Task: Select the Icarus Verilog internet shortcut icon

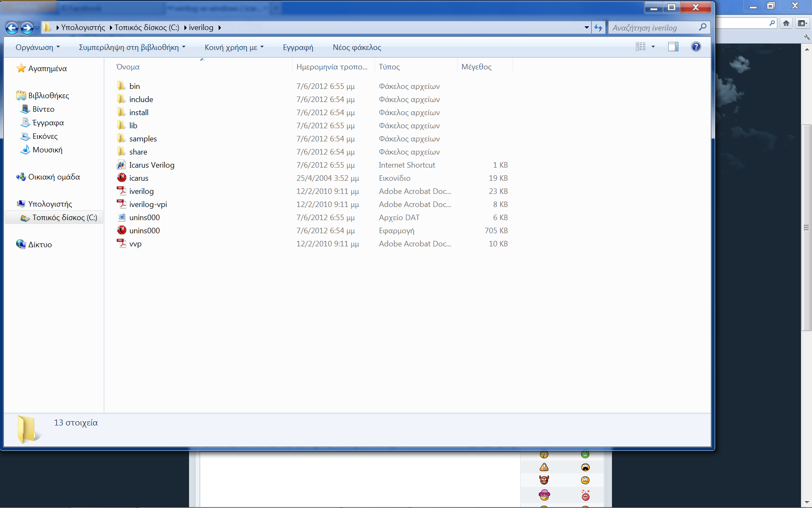Action: tap(121, 165)
